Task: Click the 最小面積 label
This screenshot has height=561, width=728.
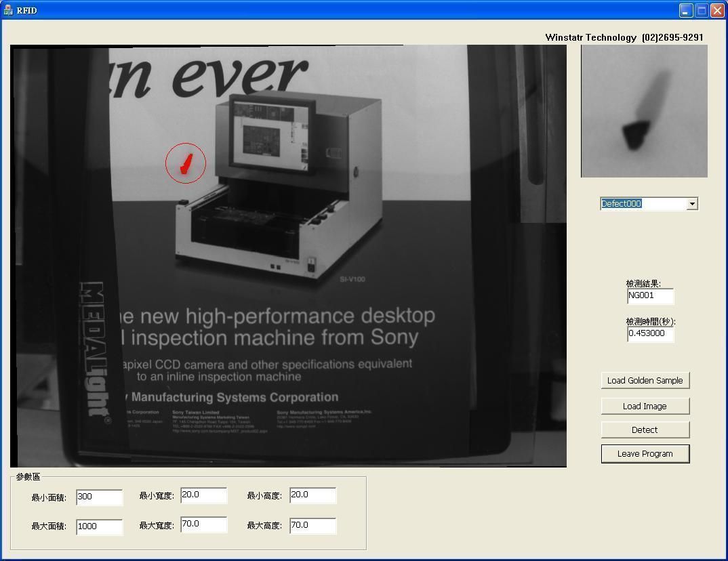Action: coord(49,498)
